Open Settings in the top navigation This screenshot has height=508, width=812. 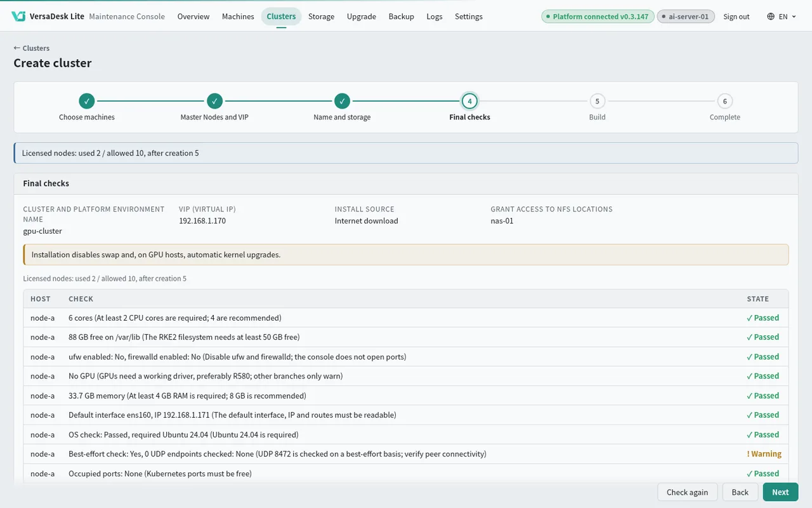(469, 17)
